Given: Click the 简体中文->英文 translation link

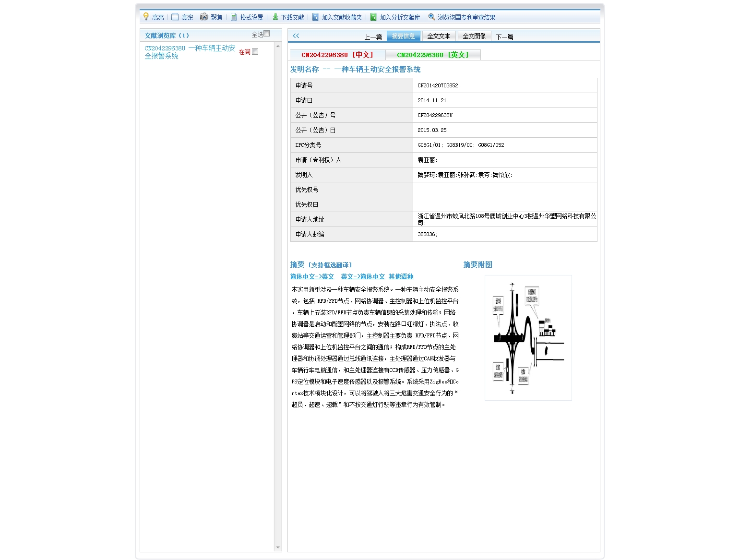Looking at the screenshot, I should tap(312, 276).
